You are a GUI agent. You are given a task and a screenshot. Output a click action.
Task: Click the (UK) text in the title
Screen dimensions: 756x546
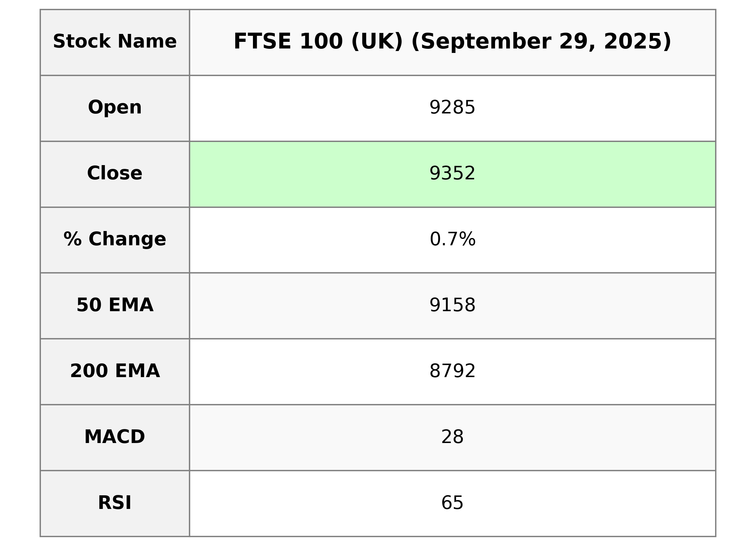point(377,42)
